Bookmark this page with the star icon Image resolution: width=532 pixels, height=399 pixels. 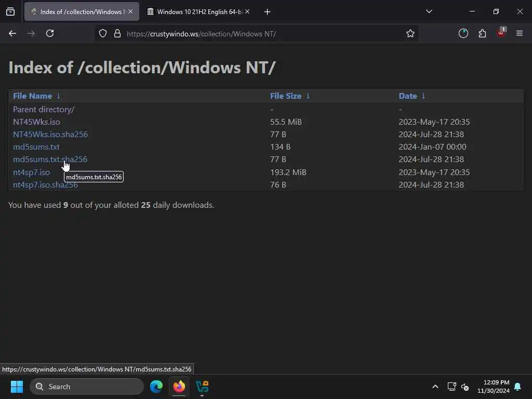pos(410,33)
